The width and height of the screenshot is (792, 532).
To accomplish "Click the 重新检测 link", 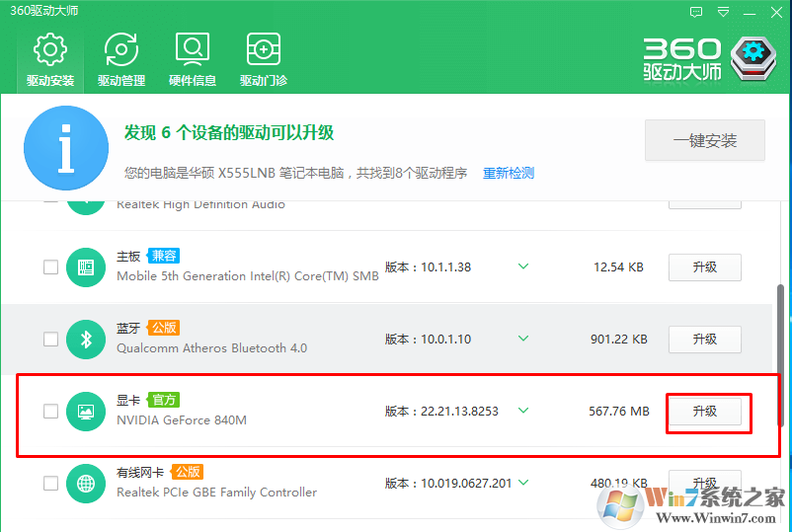I will pyautogui.click(x=509, y=173).
